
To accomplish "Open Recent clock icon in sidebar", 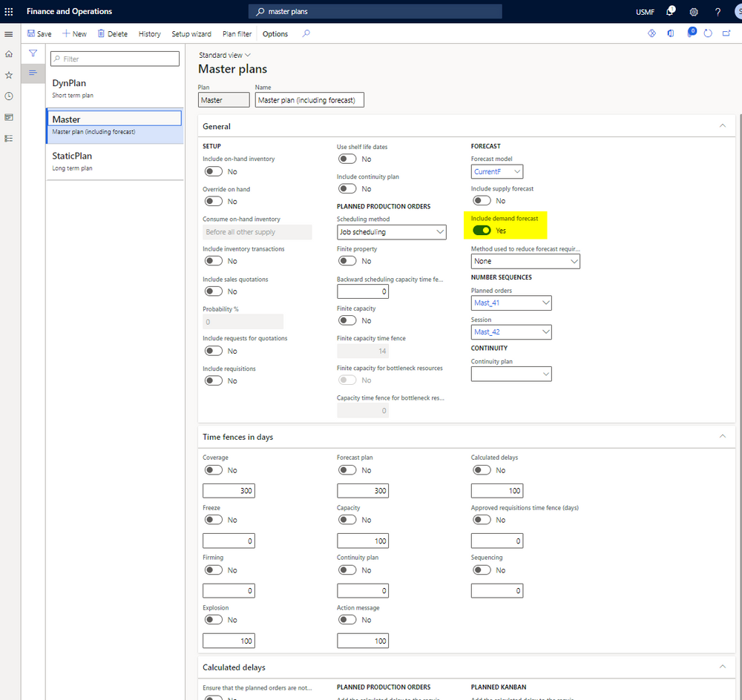I will point(8,96).
